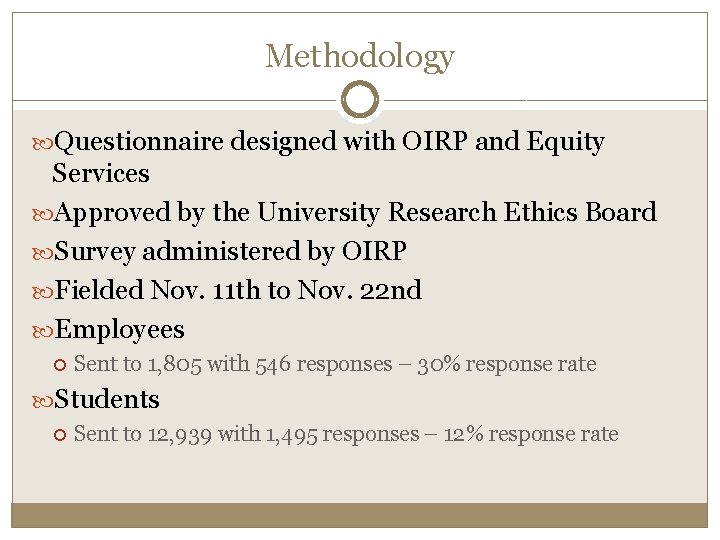Click the 'Fielded Nov. 11th to Nov. 22nd' line
The image size is (720, 540).
tap(238, 290)
